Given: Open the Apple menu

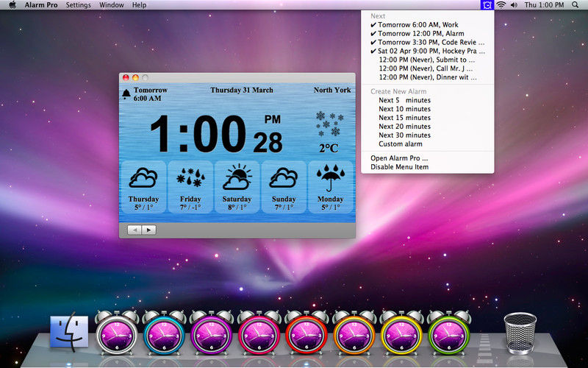Looking at the screenshot, I should click(x=12, y=5).
